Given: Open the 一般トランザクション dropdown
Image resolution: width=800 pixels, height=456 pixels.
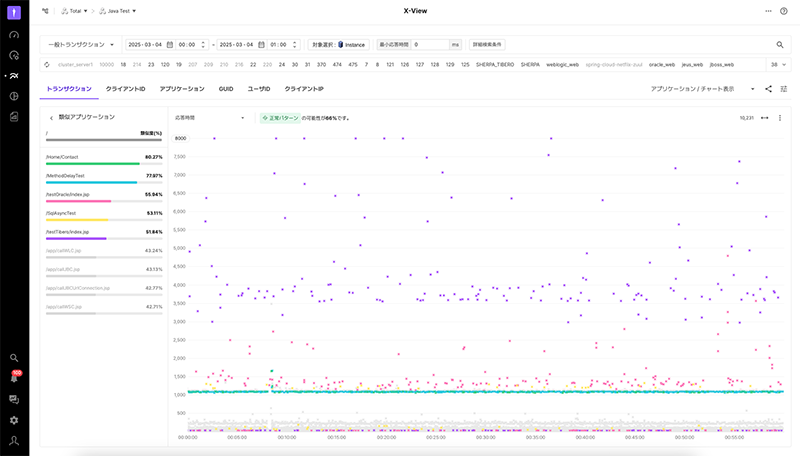Looking at the screenshot, I should point(82,45).
